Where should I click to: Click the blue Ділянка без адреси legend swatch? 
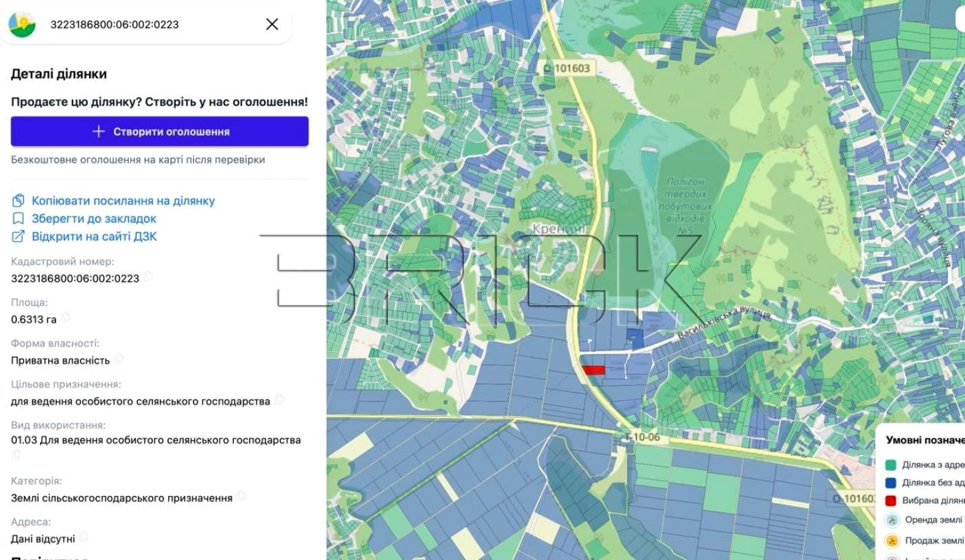pyautogui.click(x=891, y=483)
